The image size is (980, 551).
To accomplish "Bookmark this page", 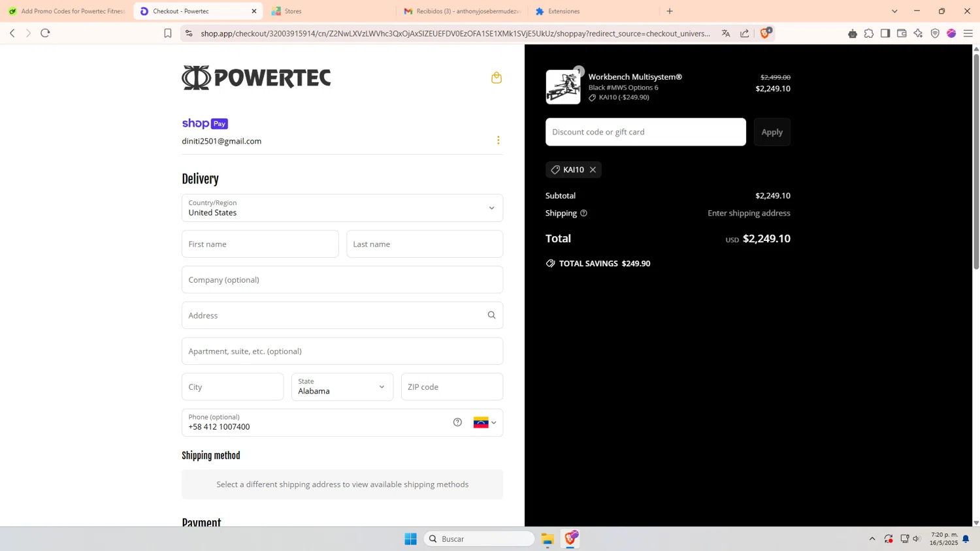I will (x=168, y=33).
